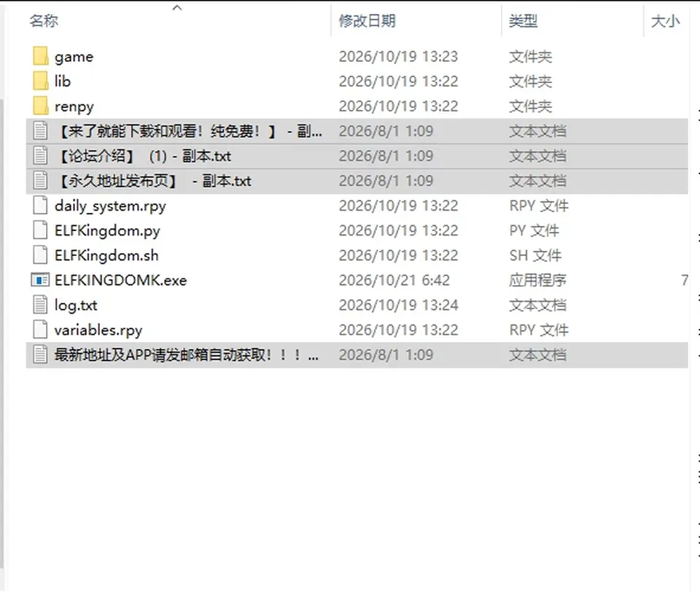Click the daily_system.rpy file icon
Image resolution: width=700 pixels, height=592 pixels.
[x=40, y=206]
